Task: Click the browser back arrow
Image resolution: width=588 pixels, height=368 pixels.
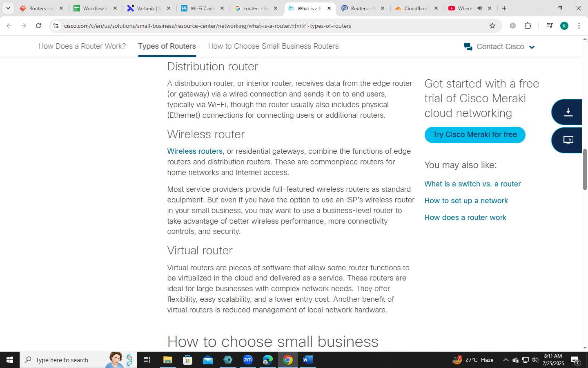Action: pyautogui.click(x=9, y=26)
